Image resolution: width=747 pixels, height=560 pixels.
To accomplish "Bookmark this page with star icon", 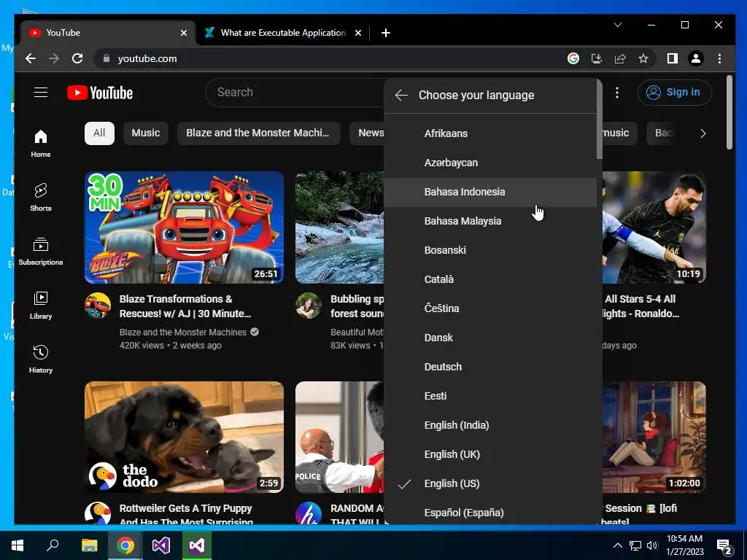I will (x=643, y=58).
